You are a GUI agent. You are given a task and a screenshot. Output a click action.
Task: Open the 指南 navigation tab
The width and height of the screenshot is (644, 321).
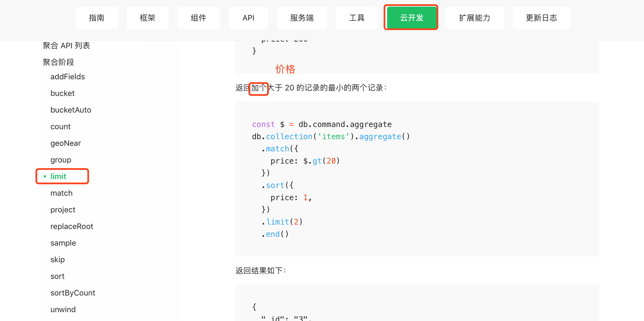pos(96,18)
